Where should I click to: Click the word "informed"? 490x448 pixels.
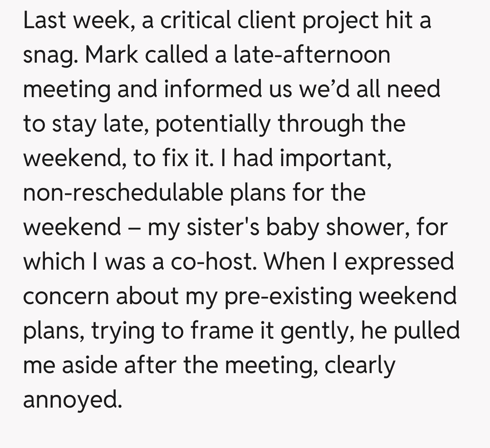tap(211, 89)
